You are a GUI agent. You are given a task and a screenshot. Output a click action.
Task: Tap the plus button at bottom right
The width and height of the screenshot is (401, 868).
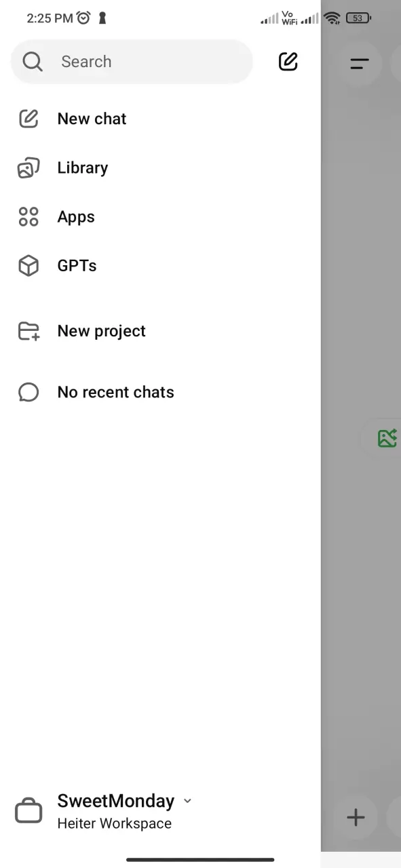356,817
